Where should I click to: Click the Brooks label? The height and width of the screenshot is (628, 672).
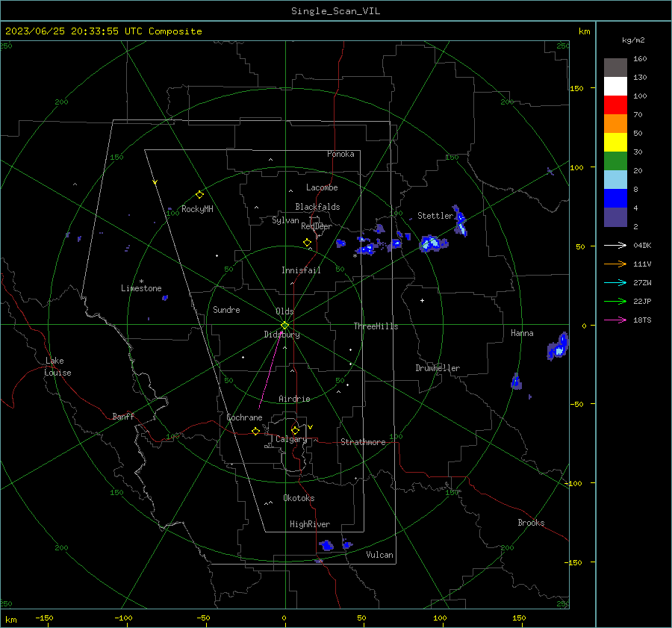531,523
